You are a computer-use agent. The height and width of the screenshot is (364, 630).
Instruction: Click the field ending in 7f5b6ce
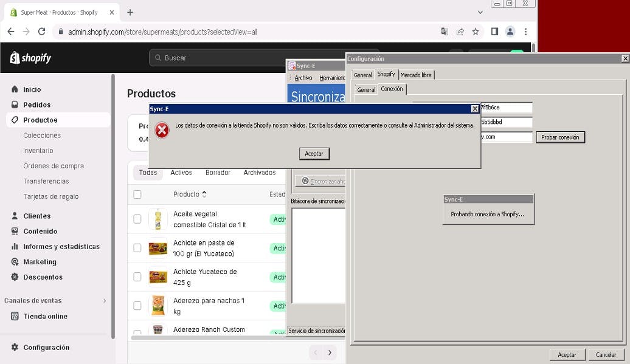coord(506,107)
